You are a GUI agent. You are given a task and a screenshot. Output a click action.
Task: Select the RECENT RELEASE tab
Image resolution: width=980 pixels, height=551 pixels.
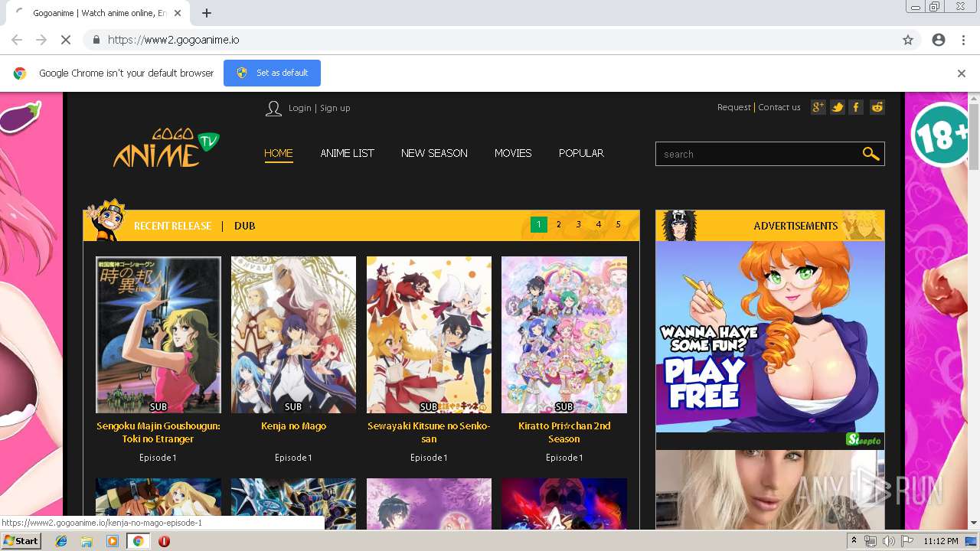pyautogui.click(x=172, y=226)
